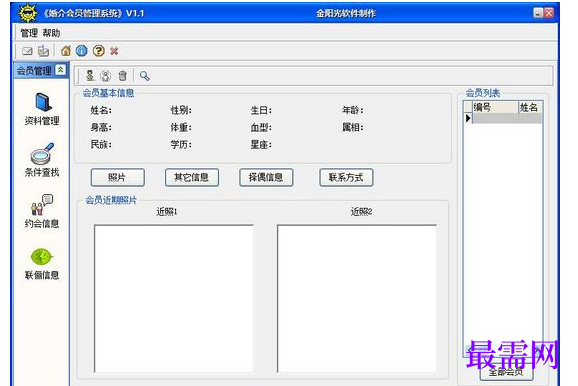Open the yellow question mark help icon
578x386 pixels.
point(98,51)
